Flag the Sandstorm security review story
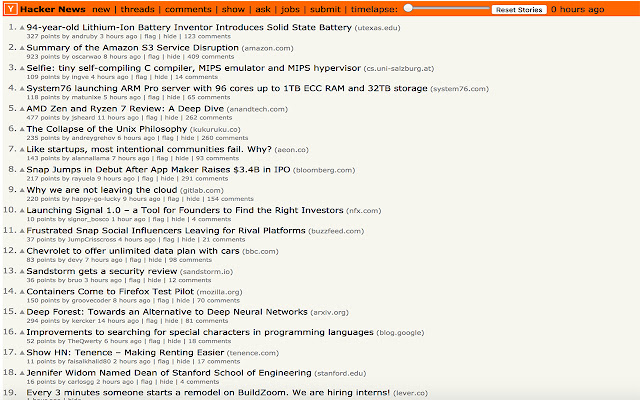This screenshot has height=400, width=640. point(134,280)
